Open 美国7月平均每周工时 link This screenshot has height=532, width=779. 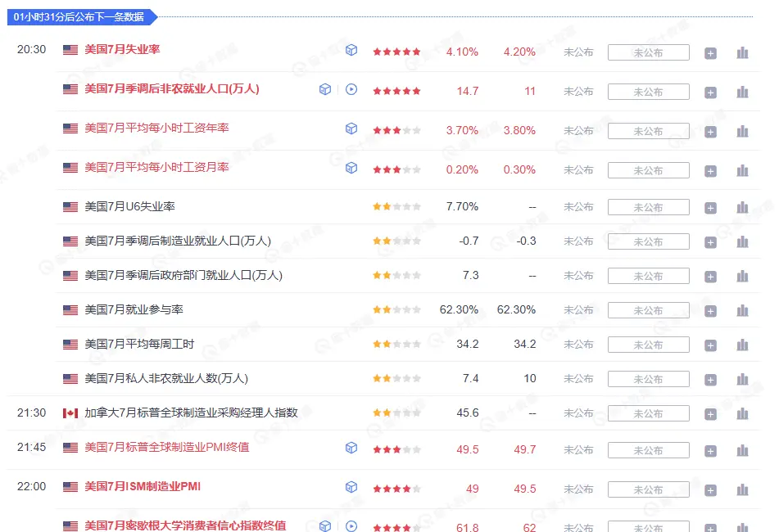(139, 344)
